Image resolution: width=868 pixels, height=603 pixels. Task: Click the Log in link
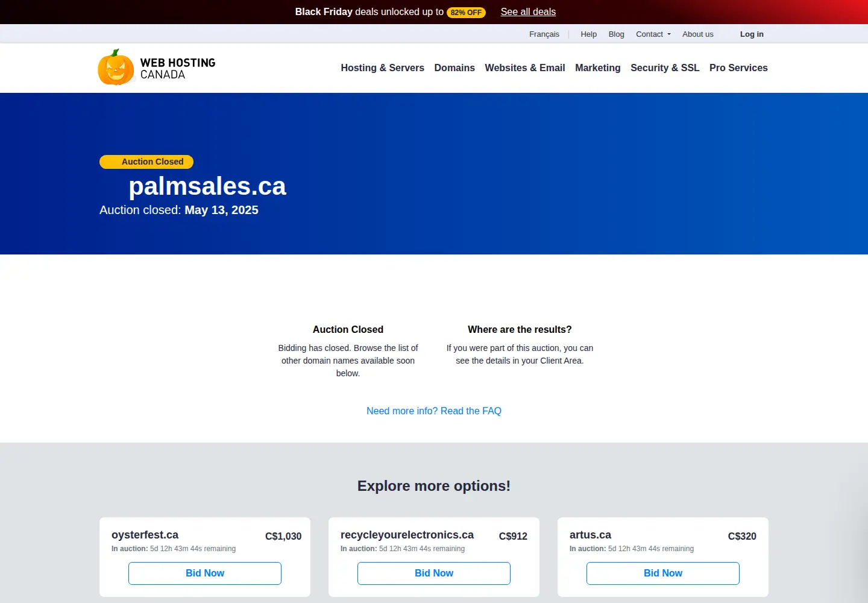752,34
